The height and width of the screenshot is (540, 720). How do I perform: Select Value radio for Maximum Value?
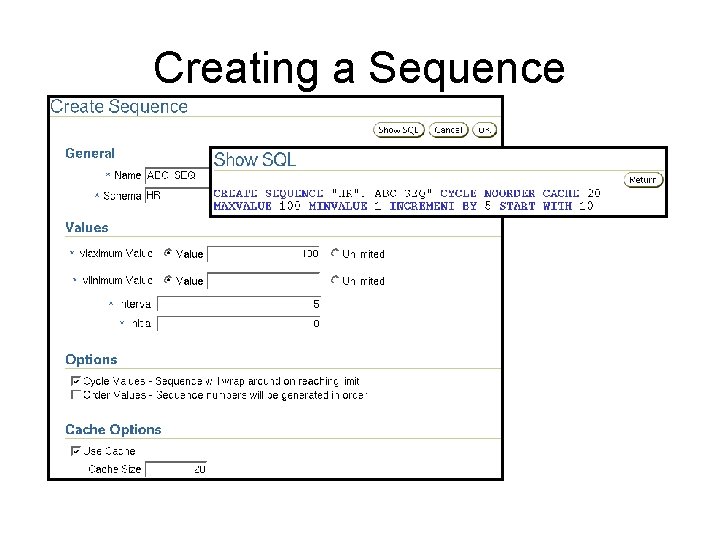click(x=168, y=253)
